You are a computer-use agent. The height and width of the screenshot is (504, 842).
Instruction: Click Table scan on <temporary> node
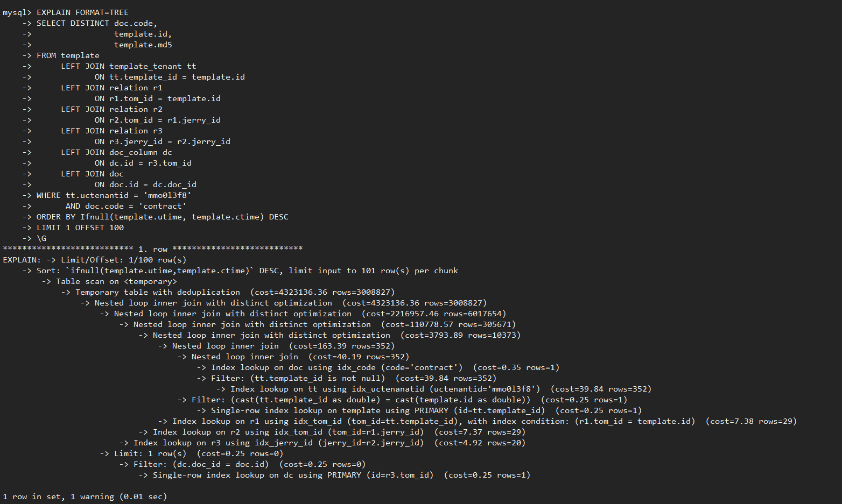116,281
